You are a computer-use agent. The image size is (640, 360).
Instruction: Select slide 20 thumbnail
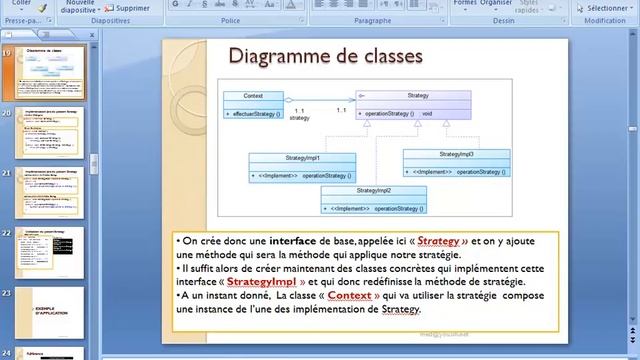point(49,133)
